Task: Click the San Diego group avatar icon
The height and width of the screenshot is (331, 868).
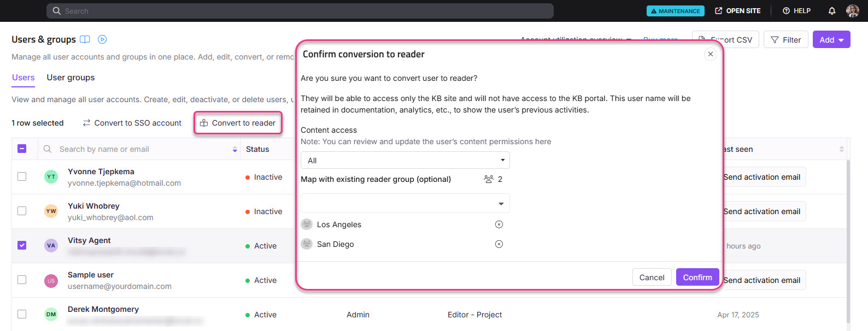Action: tap(307, 244)
